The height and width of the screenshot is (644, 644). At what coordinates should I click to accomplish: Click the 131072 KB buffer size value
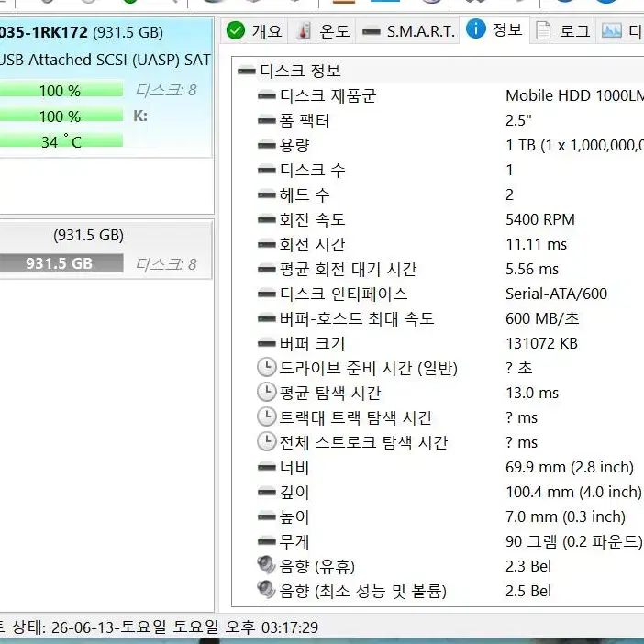[x=541, y=343]
